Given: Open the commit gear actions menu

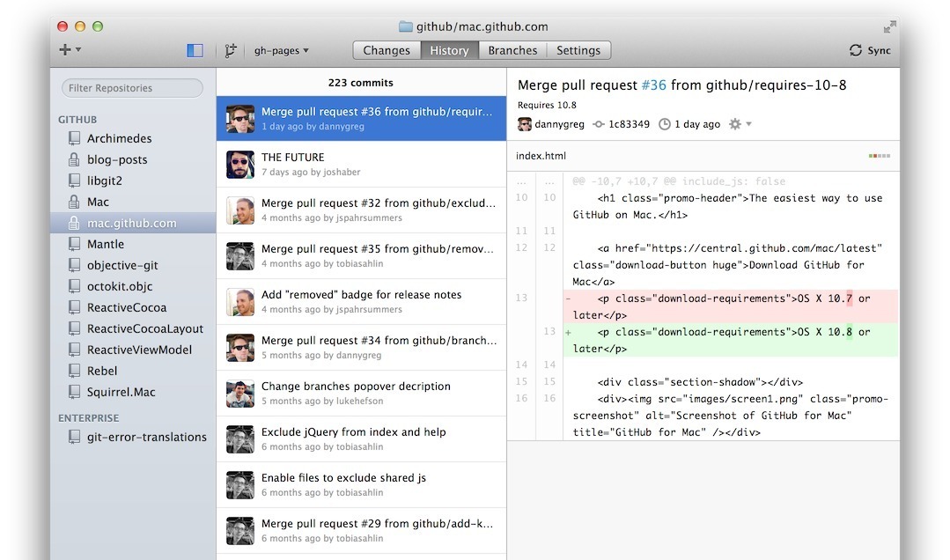Looking at the screenshot, I should pyautogui.click(x=735, y=124).
